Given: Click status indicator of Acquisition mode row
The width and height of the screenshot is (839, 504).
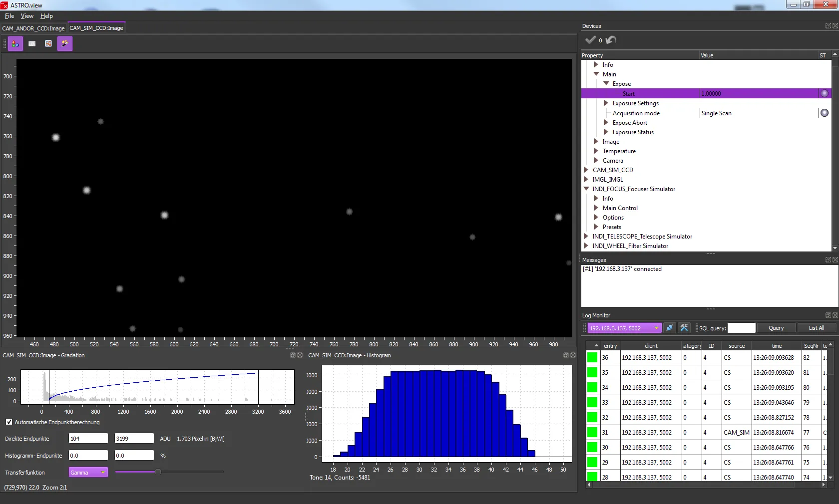Looking at the screenshot, I should (825, 113).
